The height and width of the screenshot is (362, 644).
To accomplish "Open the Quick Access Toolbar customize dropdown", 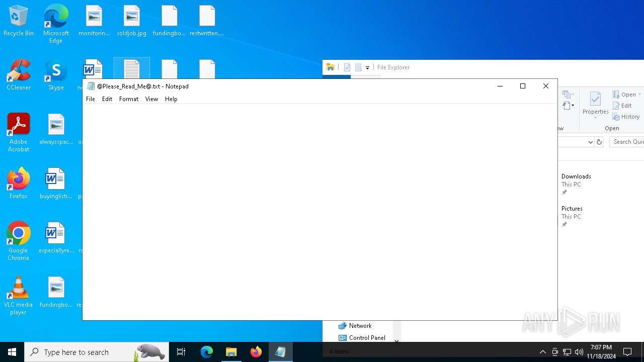I will tap(367, 67).
